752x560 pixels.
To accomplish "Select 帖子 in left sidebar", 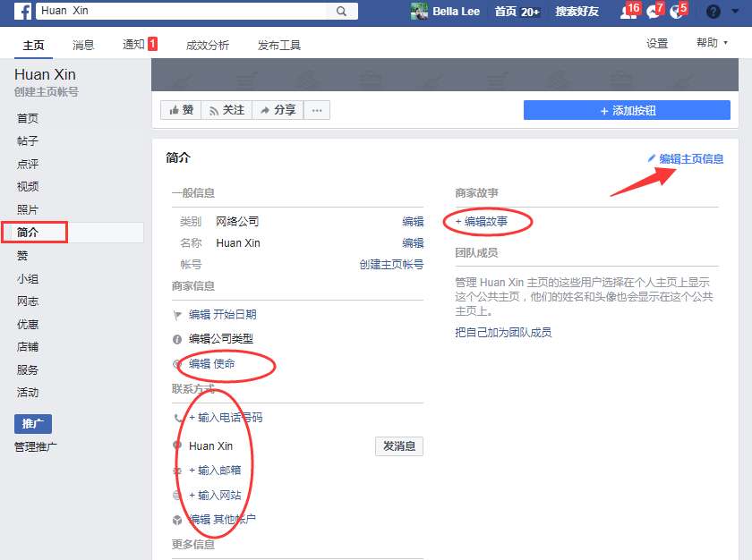I will coord(28,140).
